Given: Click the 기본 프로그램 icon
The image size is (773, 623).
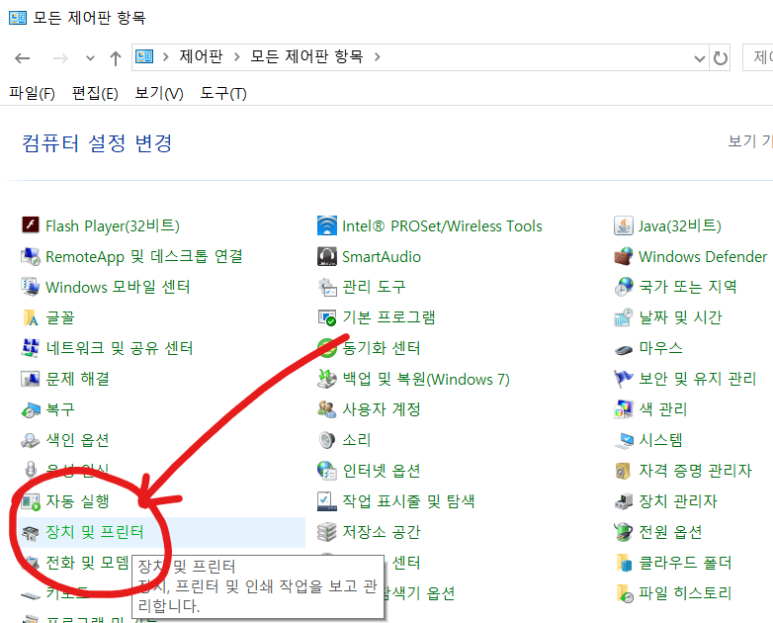Looking at the screenshot, I should (x=327, y=317).
